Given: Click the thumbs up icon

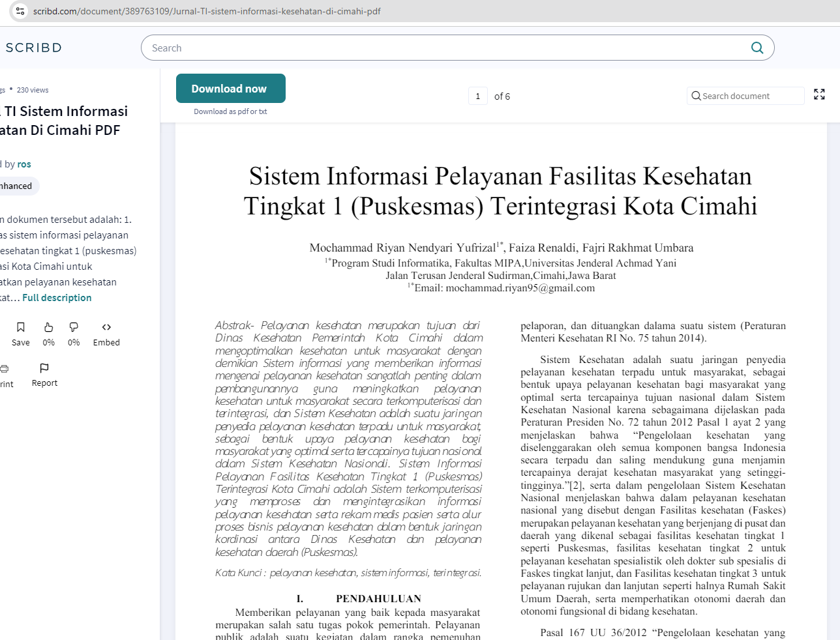Looking at the screenshot, I should coord(49,327).
